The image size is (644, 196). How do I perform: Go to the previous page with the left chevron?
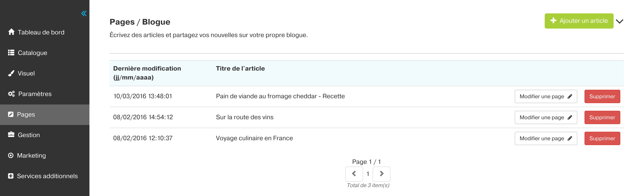coord(354,174)
